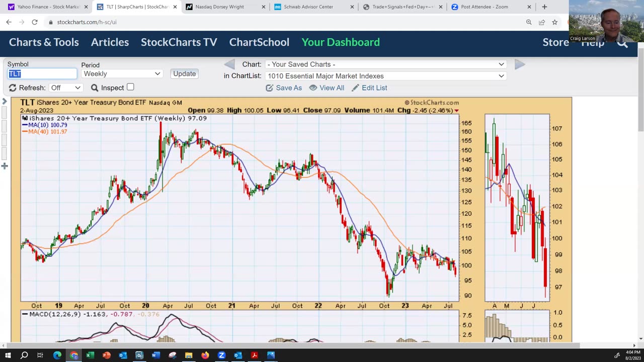
Task: Open ChartSchool from the navigation bar
Action: click(259, 42)
